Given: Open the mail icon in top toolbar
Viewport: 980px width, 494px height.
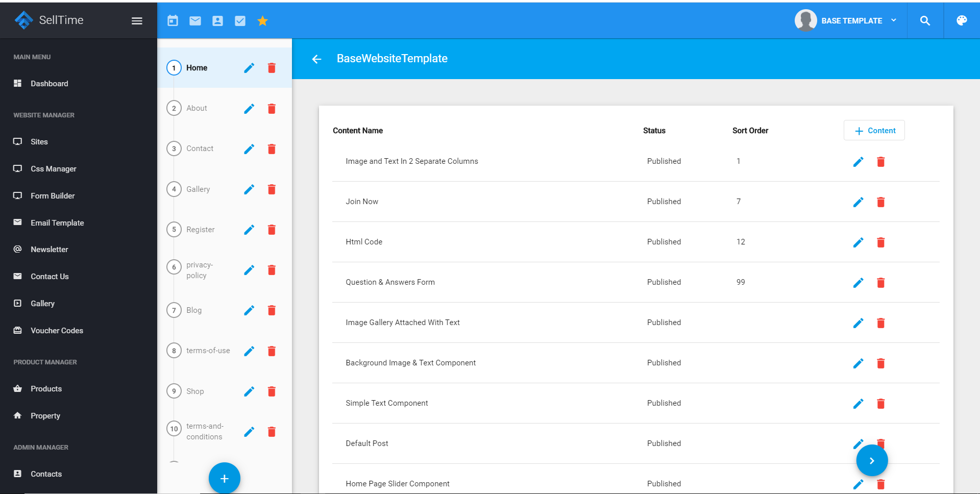Looking at the screenshot, I should pyautogui.click(x=195, y=21).
